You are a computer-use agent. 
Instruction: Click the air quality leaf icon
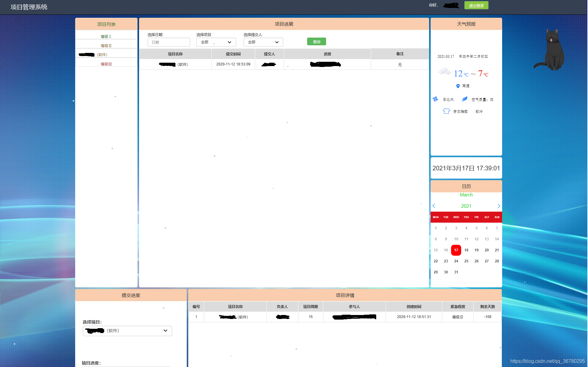pyautogui.click(x=465, y=99)
